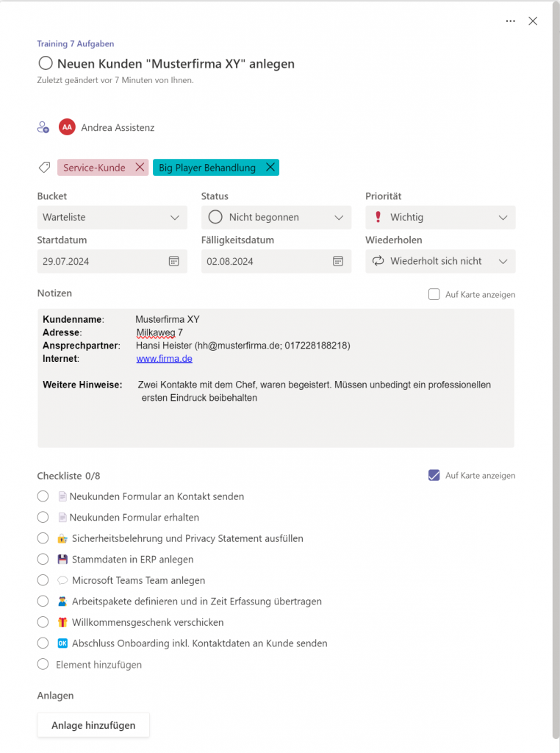Click Element hinzufügen to add checklist entry
This screenshot has width=560, height=753.
pyautogui.click(x=99, y=664)
